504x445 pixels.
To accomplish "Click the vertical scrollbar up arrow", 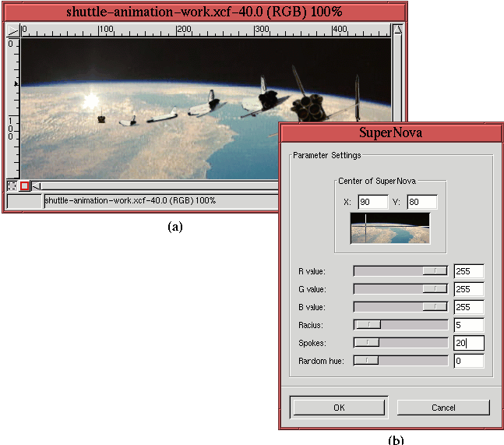I will 397,30.
